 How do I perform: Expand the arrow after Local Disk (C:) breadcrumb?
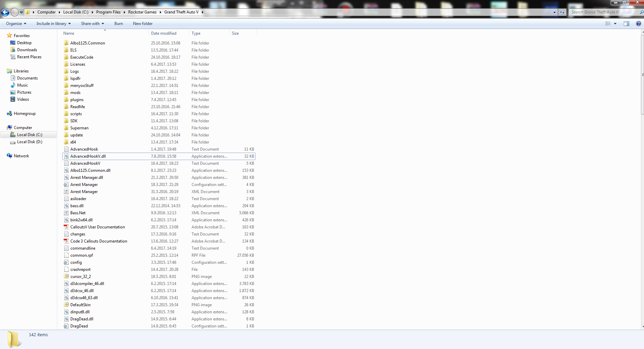point(92,12)
